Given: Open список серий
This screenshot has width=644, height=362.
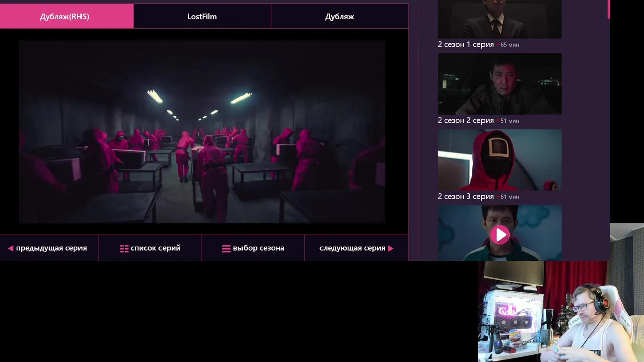Looking at the screenshot, I should (150, 248).
